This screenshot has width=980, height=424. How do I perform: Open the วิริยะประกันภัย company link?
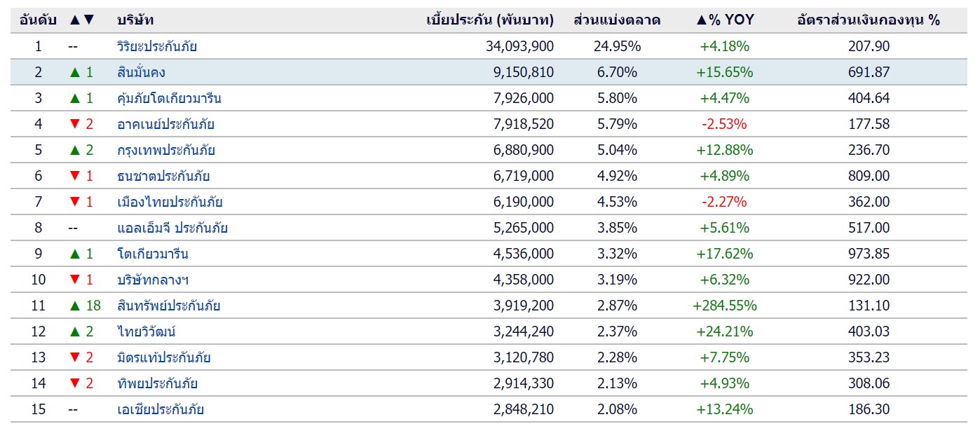[x=157, y=46]
